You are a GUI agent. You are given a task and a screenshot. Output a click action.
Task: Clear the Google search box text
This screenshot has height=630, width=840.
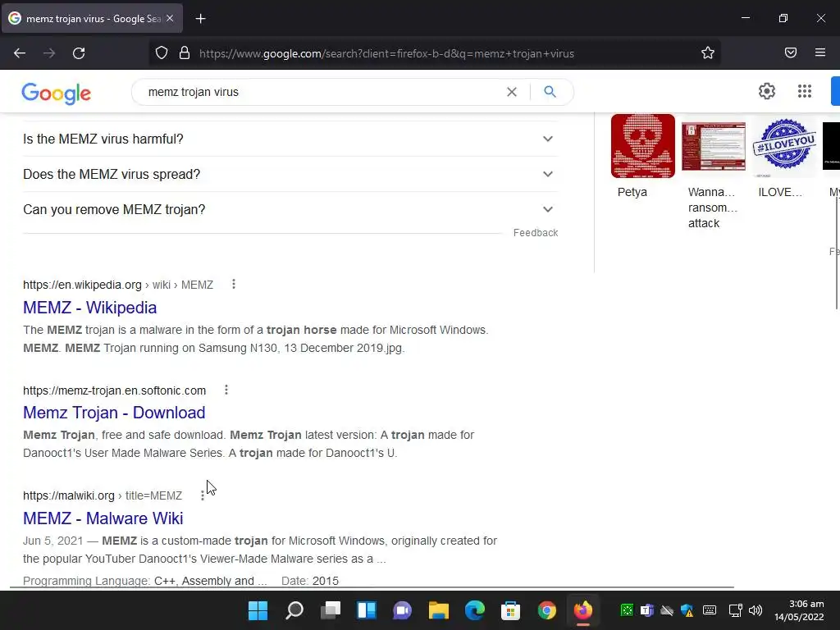(512, 92)
